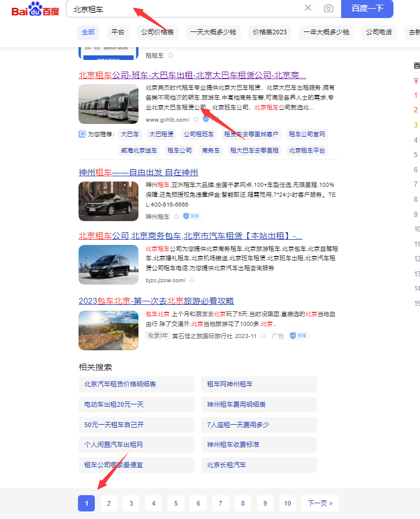Image resolution: width=420 pixels, height=519 pixels.
Task: Open related search 电动车出租20元一天
Action: point(136,404)
